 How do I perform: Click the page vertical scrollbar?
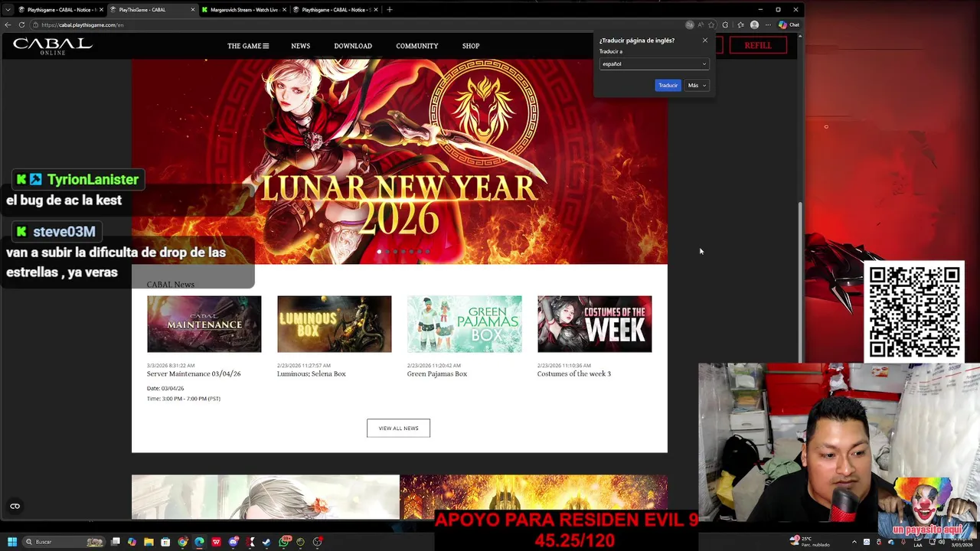[801, 282]
